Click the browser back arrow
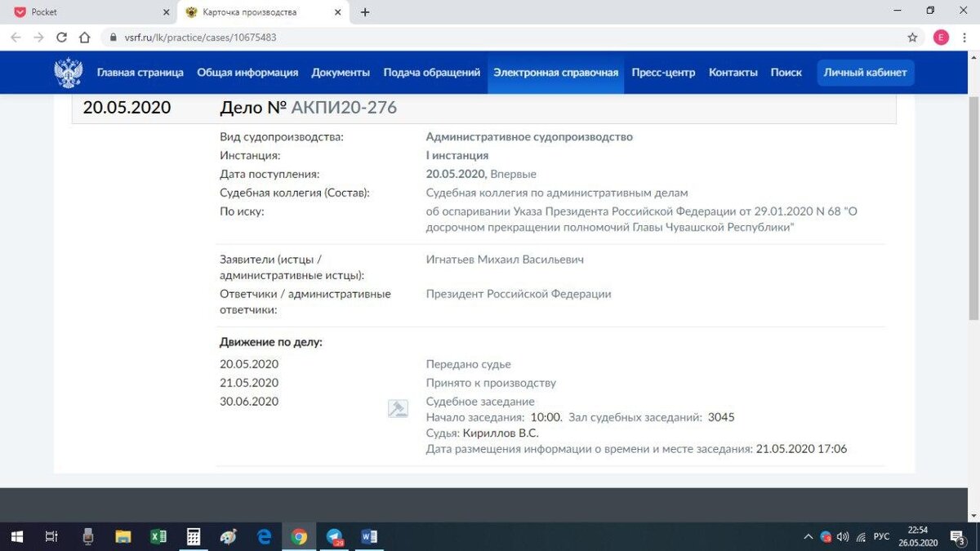980x551 pixels. point(16,38)
